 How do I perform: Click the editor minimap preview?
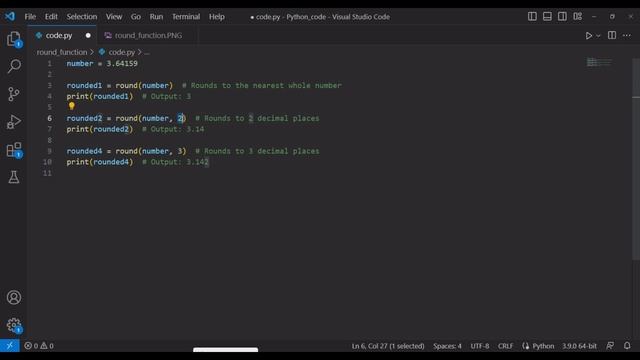pyautogui.click(x=599, y=62)
